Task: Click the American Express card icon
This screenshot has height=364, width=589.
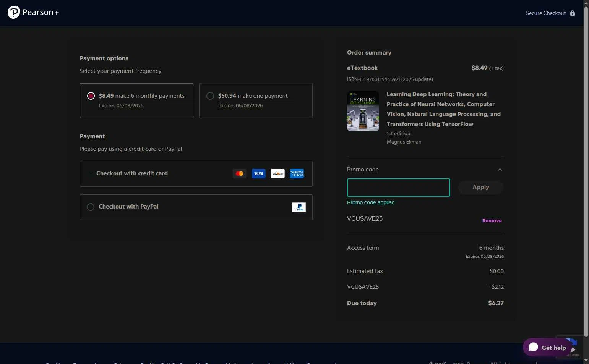Action: (297, 173)
